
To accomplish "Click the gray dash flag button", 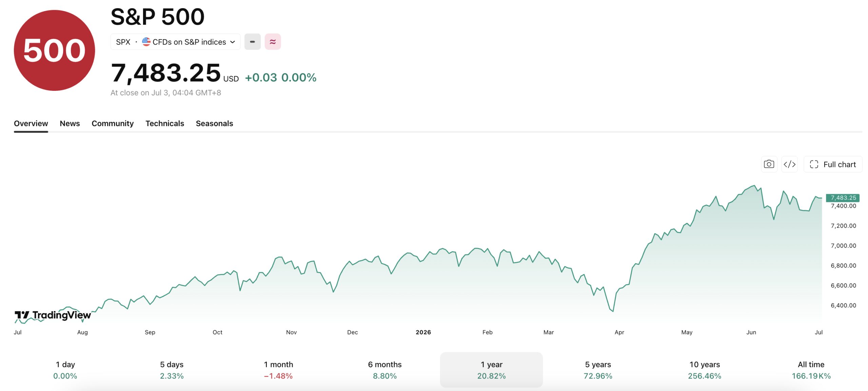I will tap(252, 42).
